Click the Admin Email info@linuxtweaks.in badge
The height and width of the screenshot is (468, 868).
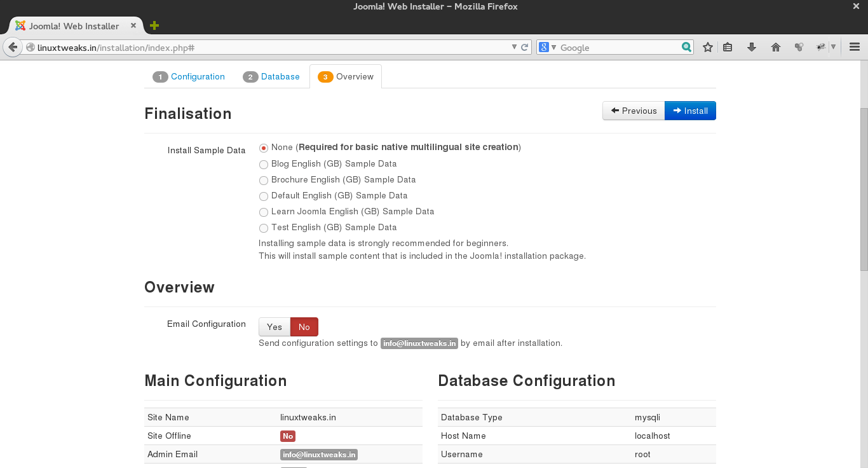click(319, 455)
